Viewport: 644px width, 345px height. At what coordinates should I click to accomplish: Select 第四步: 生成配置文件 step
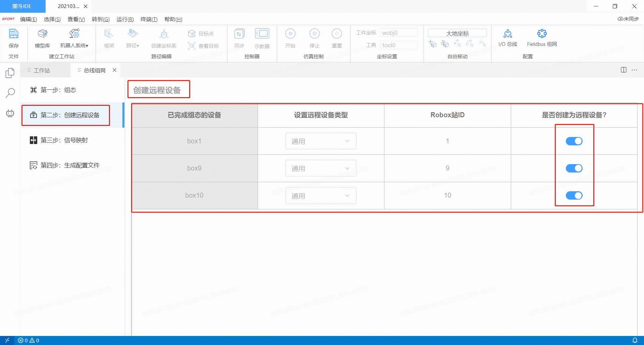click(70, 165)
